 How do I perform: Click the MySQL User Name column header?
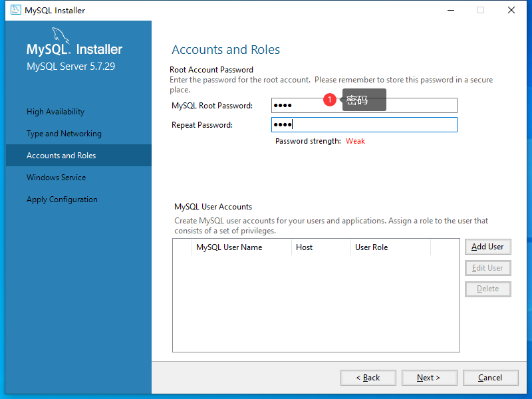click(x=241, y=247)
